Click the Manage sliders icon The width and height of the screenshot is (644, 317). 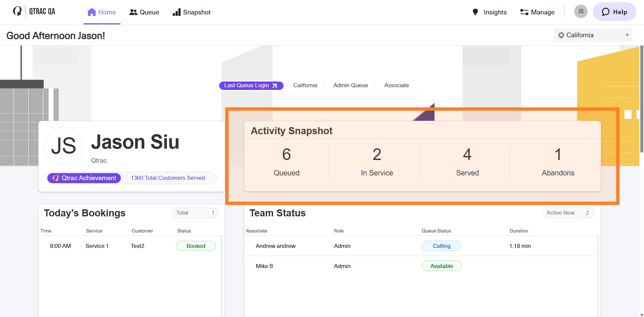pos(524,12)
